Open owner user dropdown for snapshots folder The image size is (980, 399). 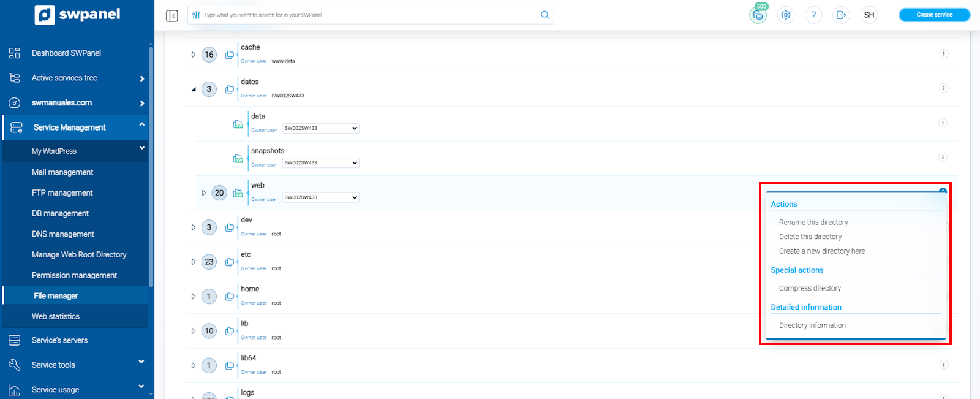(321, 163)
